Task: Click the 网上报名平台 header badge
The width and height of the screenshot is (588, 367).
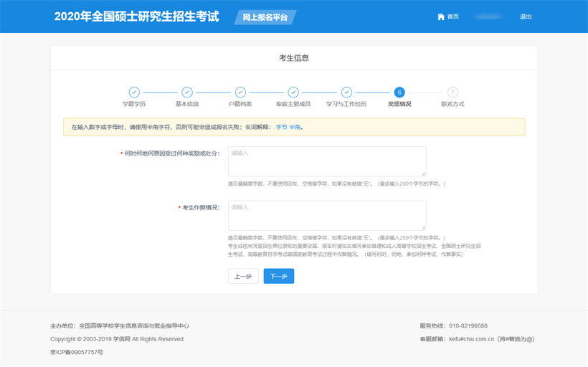Action: coord(265,17)
